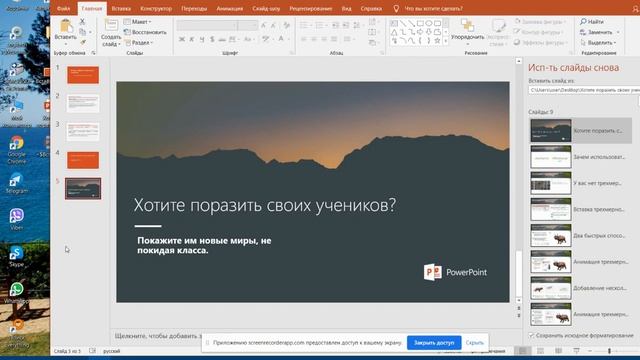The height and width of the screenshot is (360, 640).
Task: Click the Восстановить reset slide button
Action: coord(145,32)
